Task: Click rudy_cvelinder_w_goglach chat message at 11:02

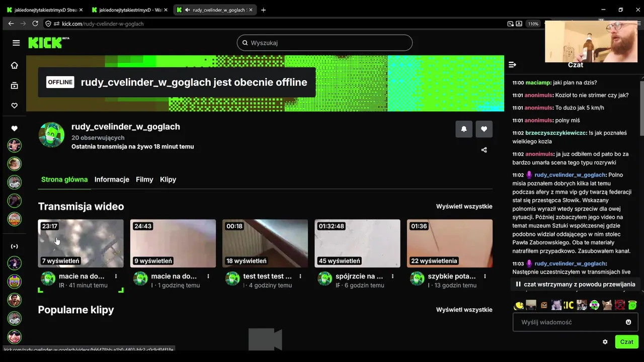Action: point(572,213)
